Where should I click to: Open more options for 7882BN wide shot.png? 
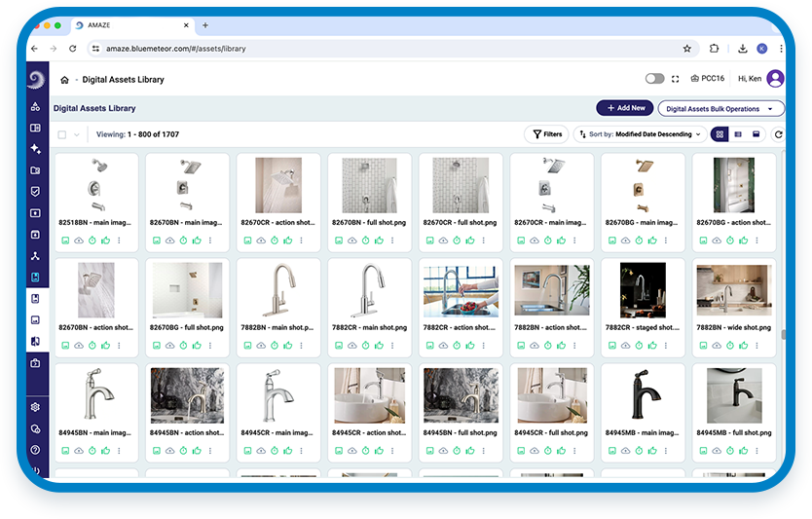click(x=757, y=346)
